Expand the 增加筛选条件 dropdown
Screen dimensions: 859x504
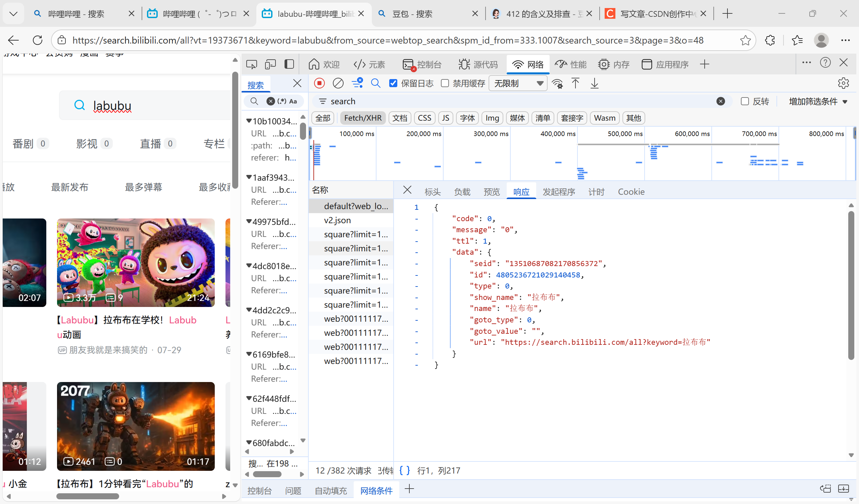click(x=818, y=102)
